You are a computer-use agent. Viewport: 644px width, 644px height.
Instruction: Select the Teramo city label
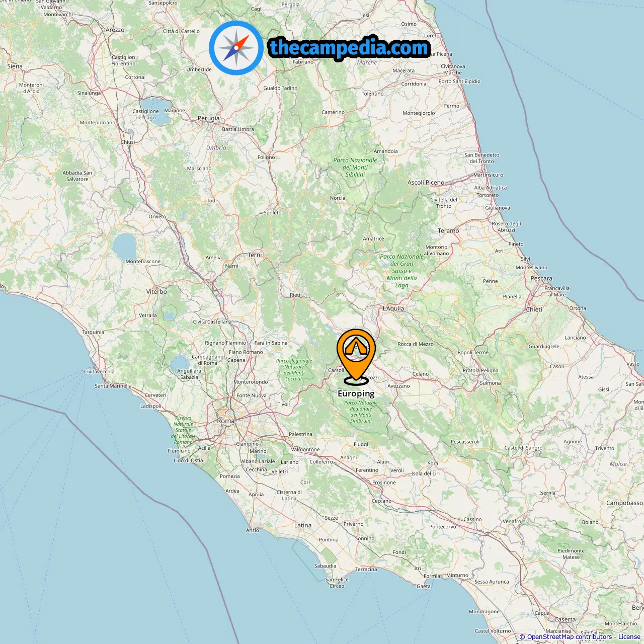click(448, 230)
